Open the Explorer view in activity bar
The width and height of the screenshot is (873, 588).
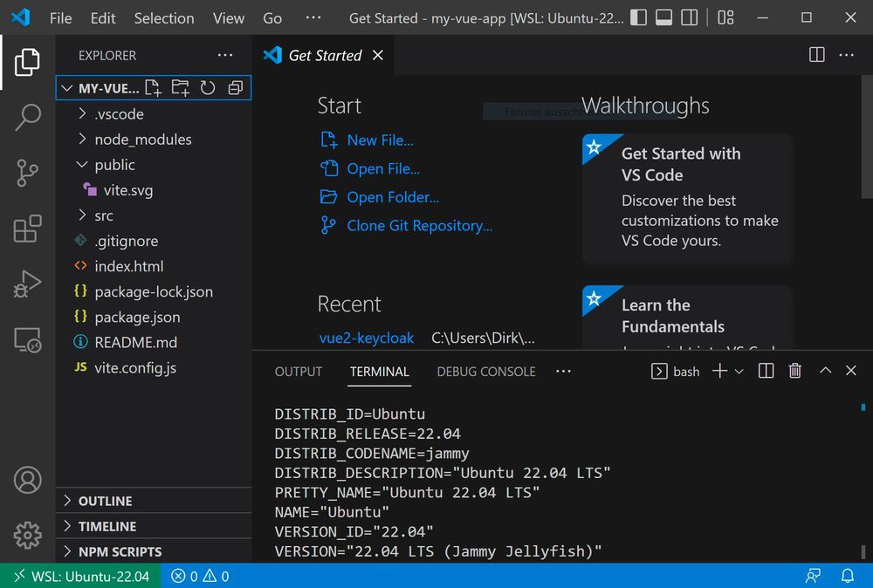27,61
